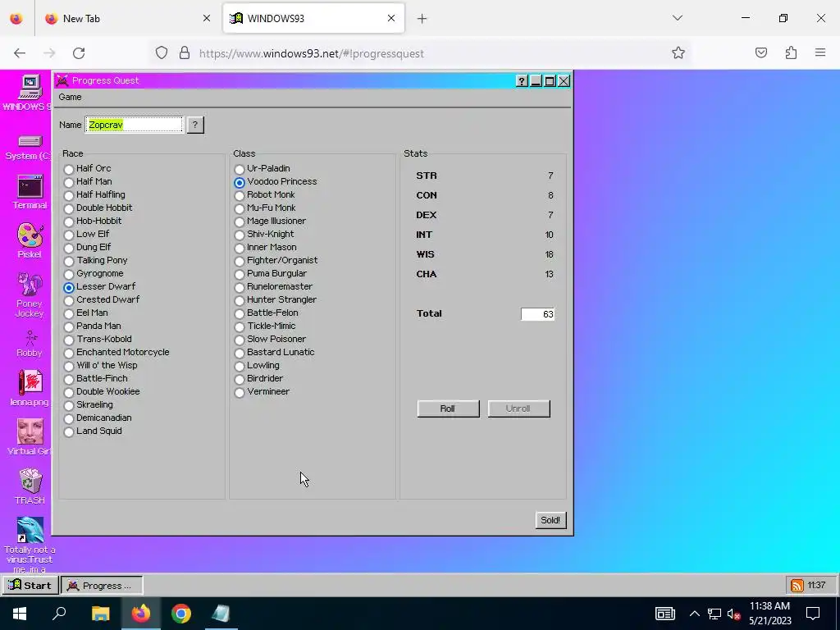This screenshot has height=630, width=840.
Task: Open the Pocket save icon in Firefox toolbar
Action: coord(760,52)
